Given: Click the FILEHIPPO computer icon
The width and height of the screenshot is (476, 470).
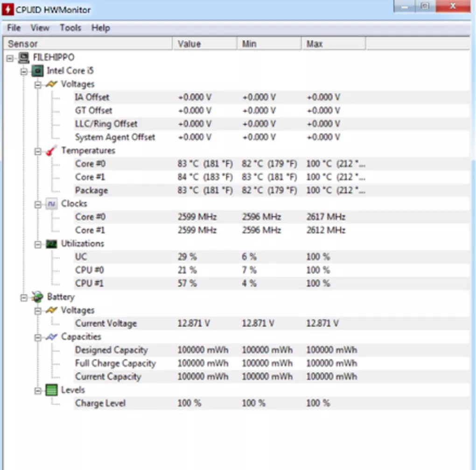Looking at the screenshot, I should coord(24,57).
